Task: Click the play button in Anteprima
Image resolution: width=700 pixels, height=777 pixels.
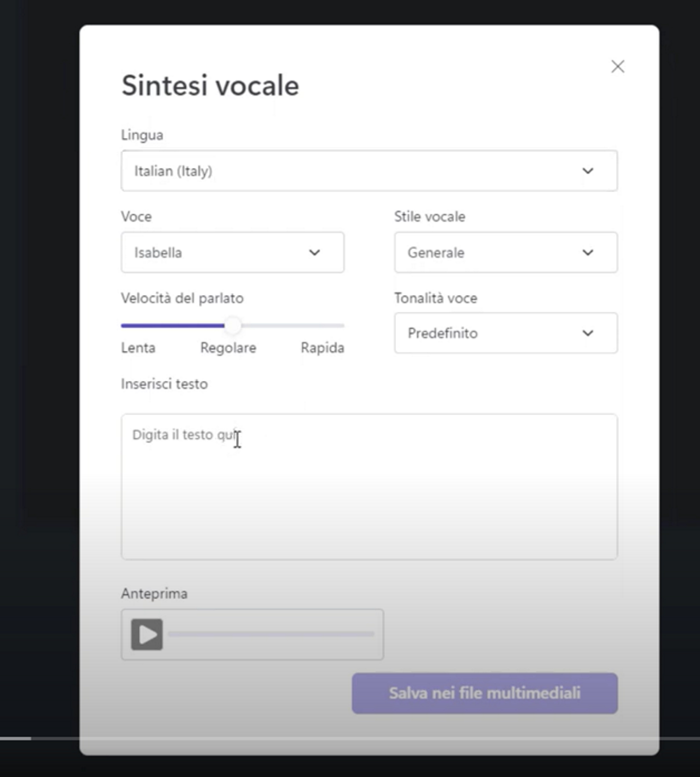Action: pos(147,634)
